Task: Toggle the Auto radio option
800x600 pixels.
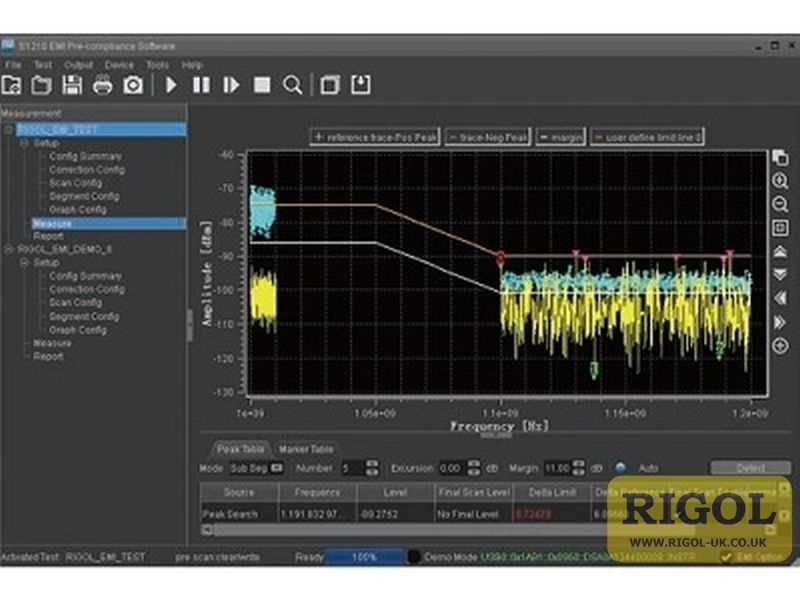Action: 620,467
